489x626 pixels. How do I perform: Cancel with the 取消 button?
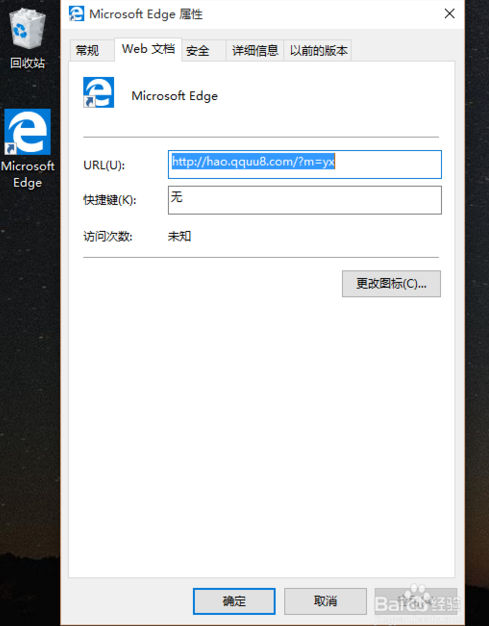tap(325, 601)
